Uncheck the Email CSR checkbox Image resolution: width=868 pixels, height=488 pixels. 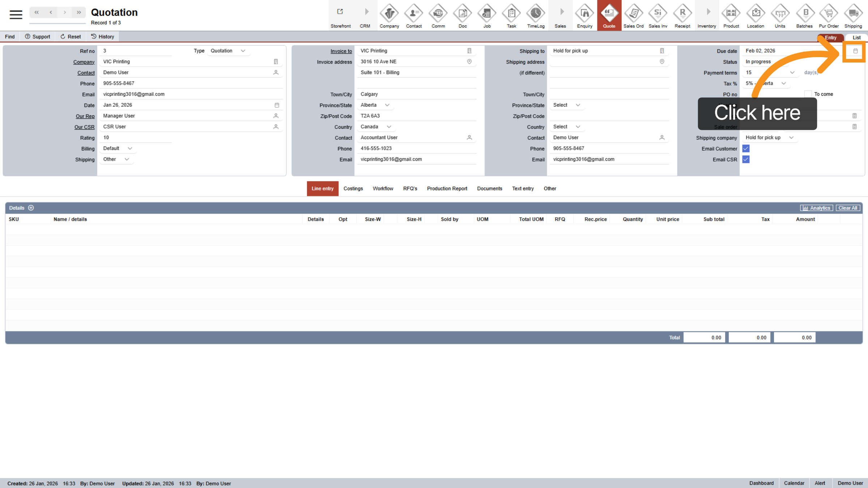(746, 159)
